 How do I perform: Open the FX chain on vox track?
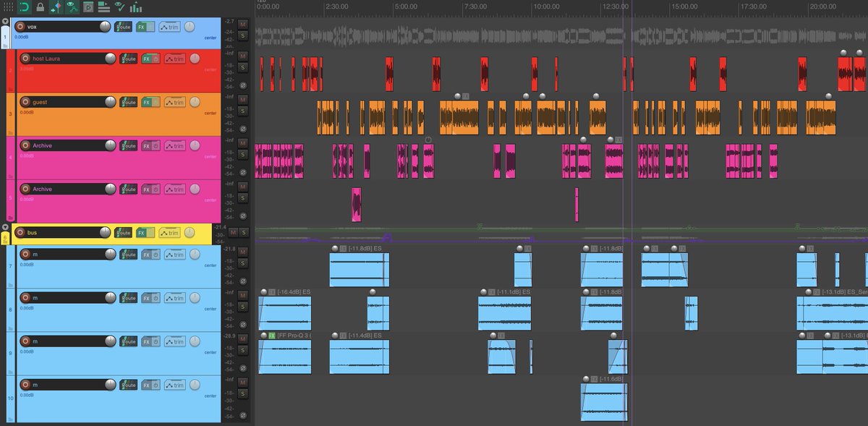click(x=141, y=27)
